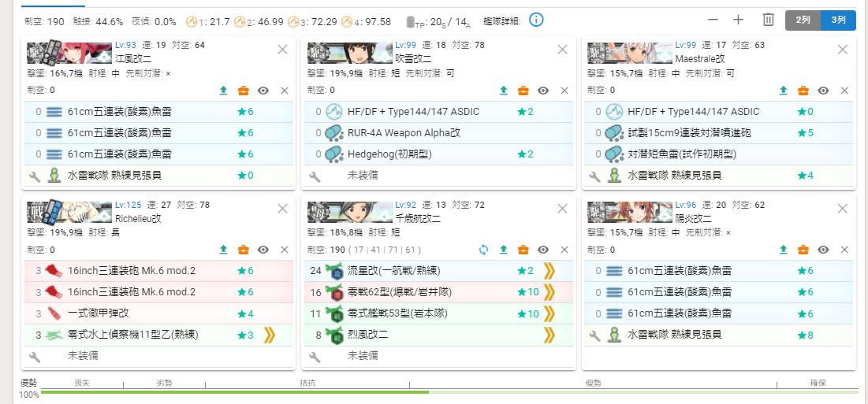Toggle the eye icon on 陽炎改二's card

[x=824, y=250]
